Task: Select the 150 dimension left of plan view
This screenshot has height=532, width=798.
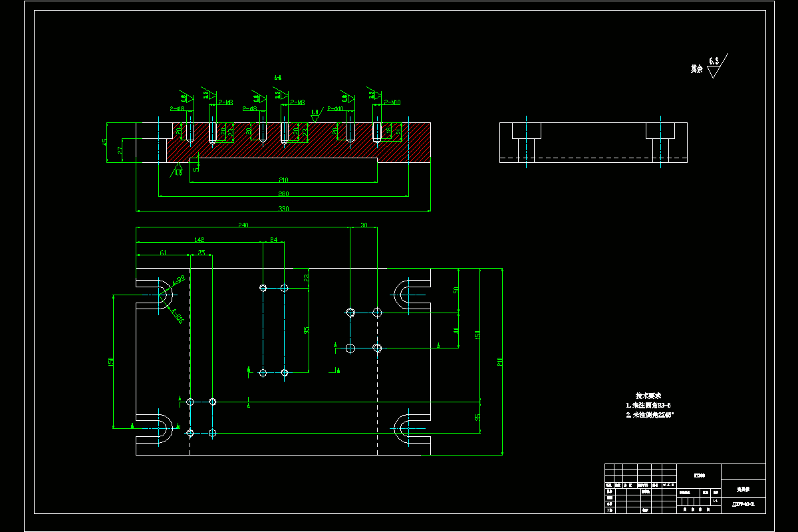Action: click(111, 361)
